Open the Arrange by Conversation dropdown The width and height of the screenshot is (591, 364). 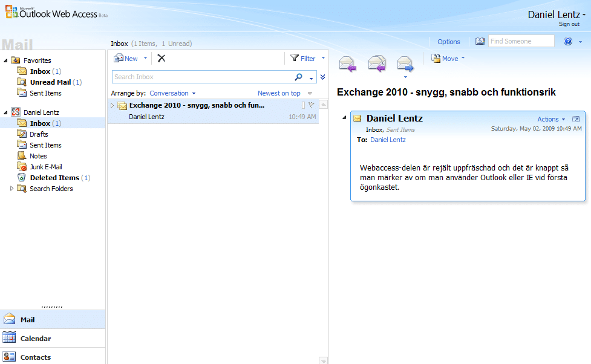(x=172, y=93)
